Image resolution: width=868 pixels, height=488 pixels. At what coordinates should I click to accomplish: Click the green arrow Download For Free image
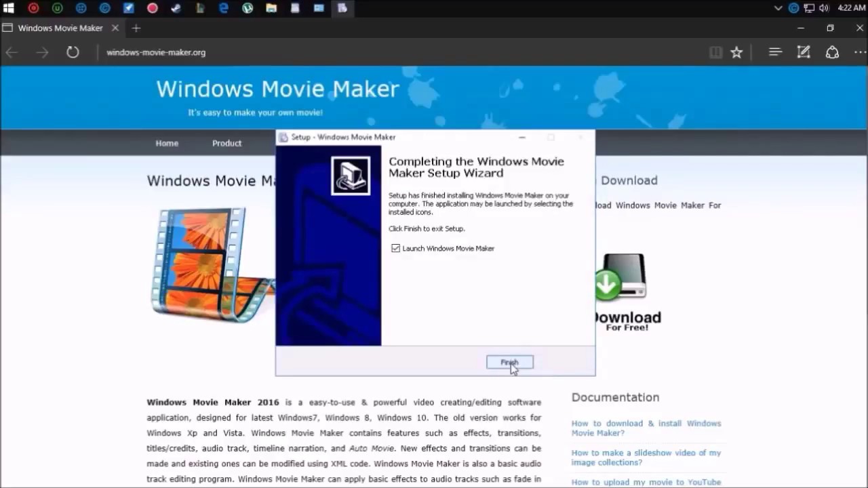(627, 293)
